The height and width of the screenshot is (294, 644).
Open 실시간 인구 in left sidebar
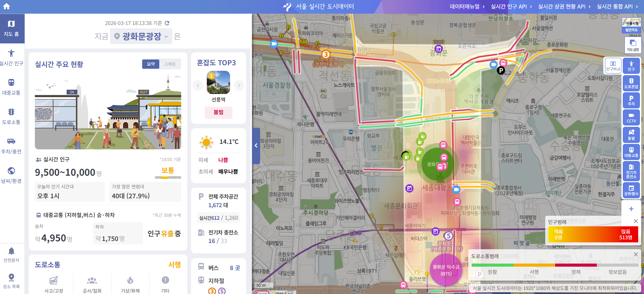click(12, 58)
